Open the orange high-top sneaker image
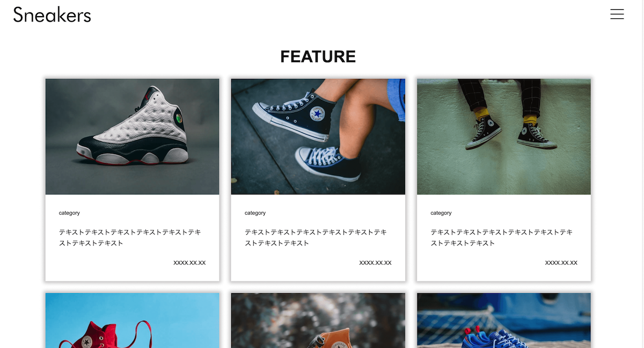The height and width of the screenshot is (348, 644). 318,320
